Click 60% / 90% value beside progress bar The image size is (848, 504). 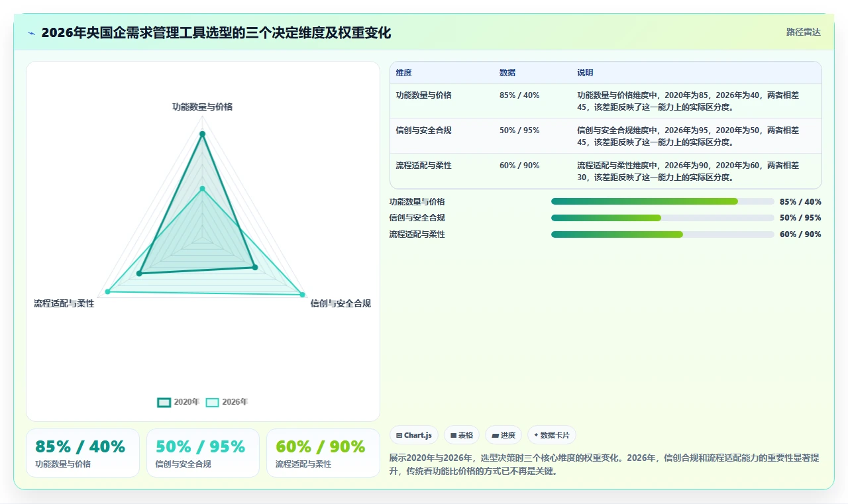(800, 234)
